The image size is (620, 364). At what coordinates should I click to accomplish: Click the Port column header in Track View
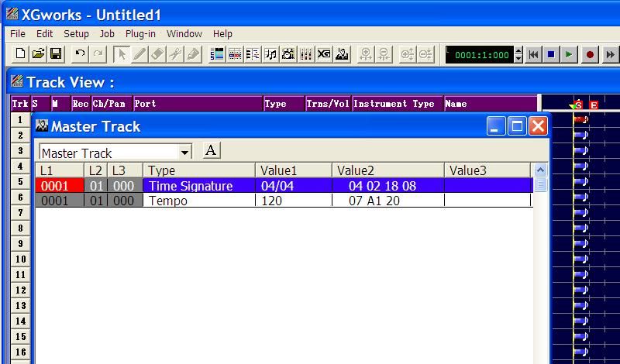tap(198, 104)
